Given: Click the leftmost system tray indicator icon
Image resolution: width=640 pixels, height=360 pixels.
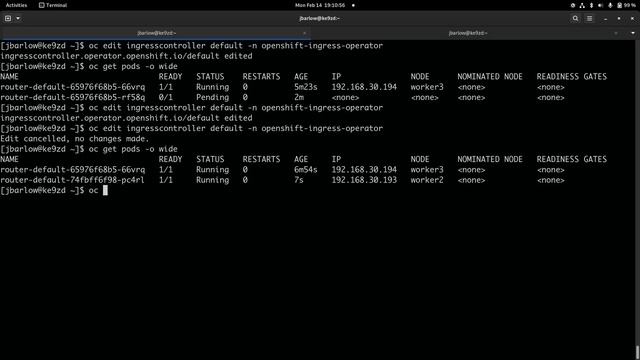Looking at the screenshot, I should (x=572, y=5).
